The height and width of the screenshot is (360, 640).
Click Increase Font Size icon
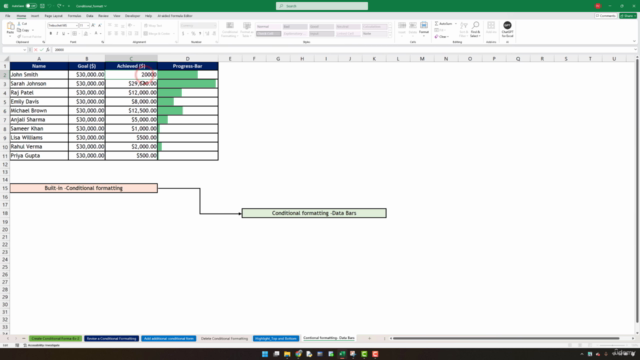tap(93, 25)
